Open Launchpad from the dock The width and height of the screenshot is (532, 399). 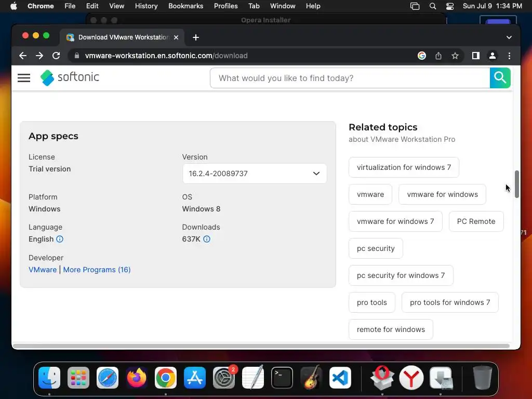click(x=78, y=378)
